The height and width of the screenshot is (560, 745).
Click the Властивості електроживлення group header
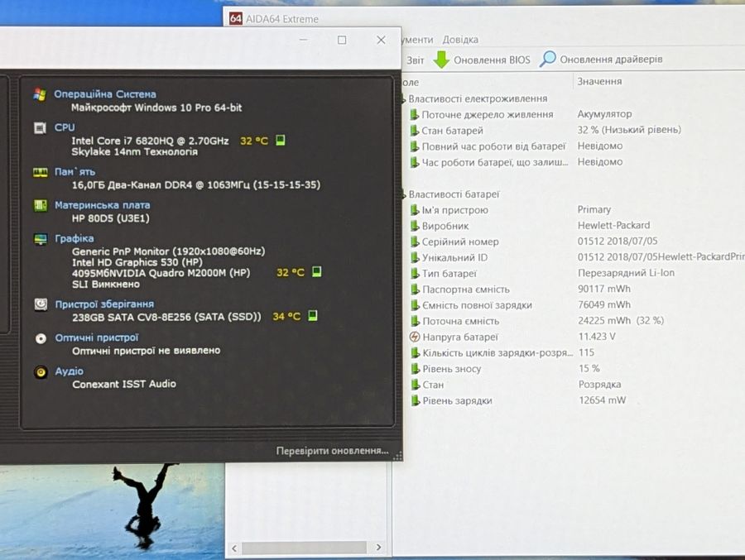(478, 98)
